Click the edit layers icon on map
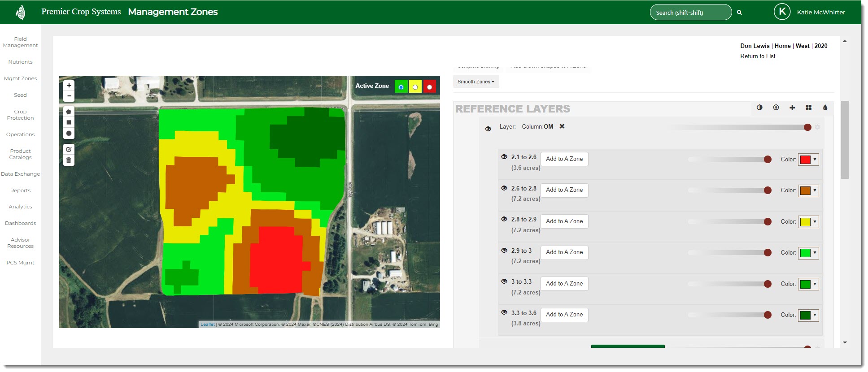This screenshot has width=868, height=372. 69,149
